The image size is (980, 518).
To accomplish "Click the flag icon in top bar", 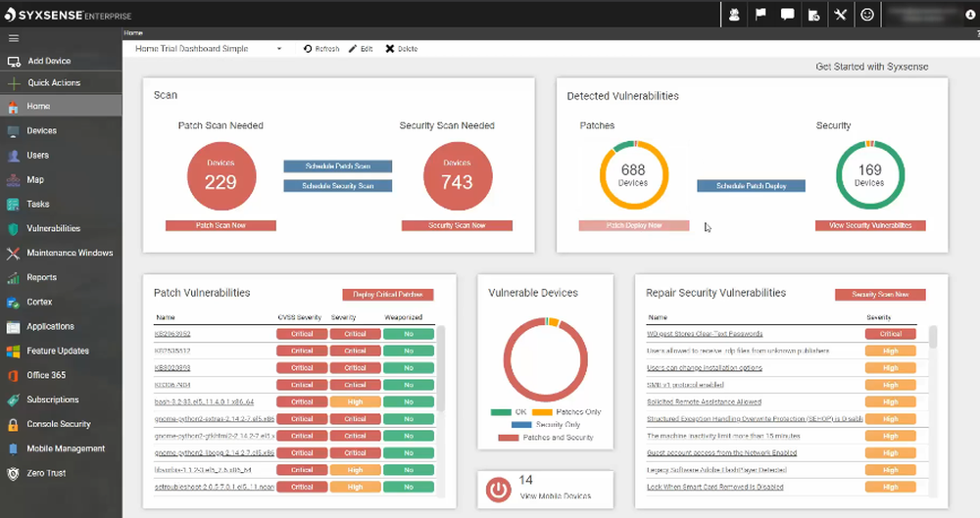I will click(760, 15).
